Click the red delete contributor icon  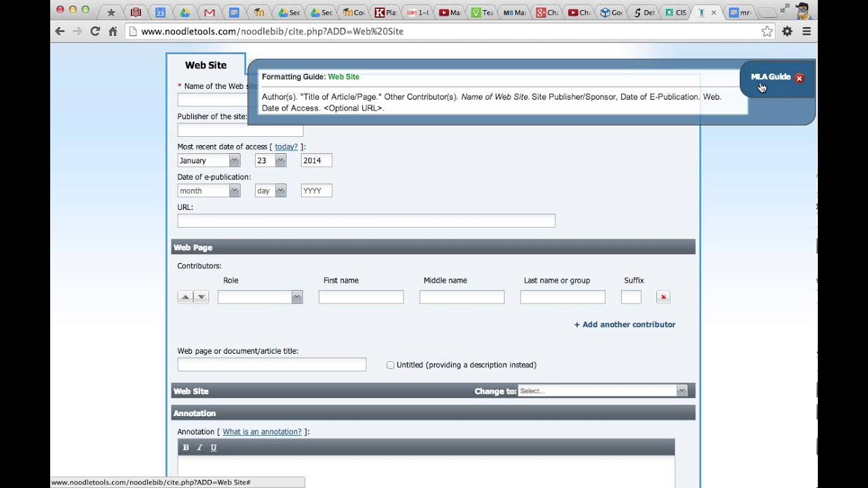click(x=663, y=297)
